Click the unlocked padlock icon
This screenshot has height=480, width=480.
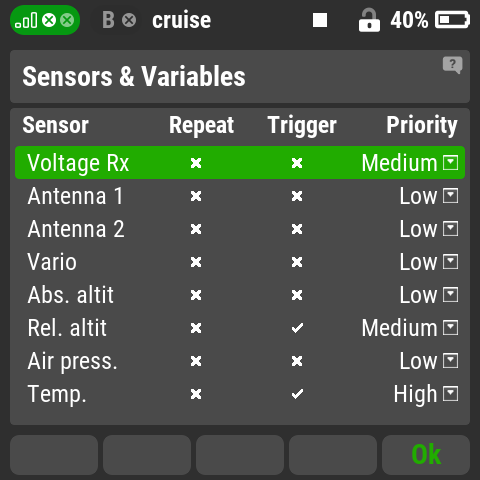(x=369, y=21)
